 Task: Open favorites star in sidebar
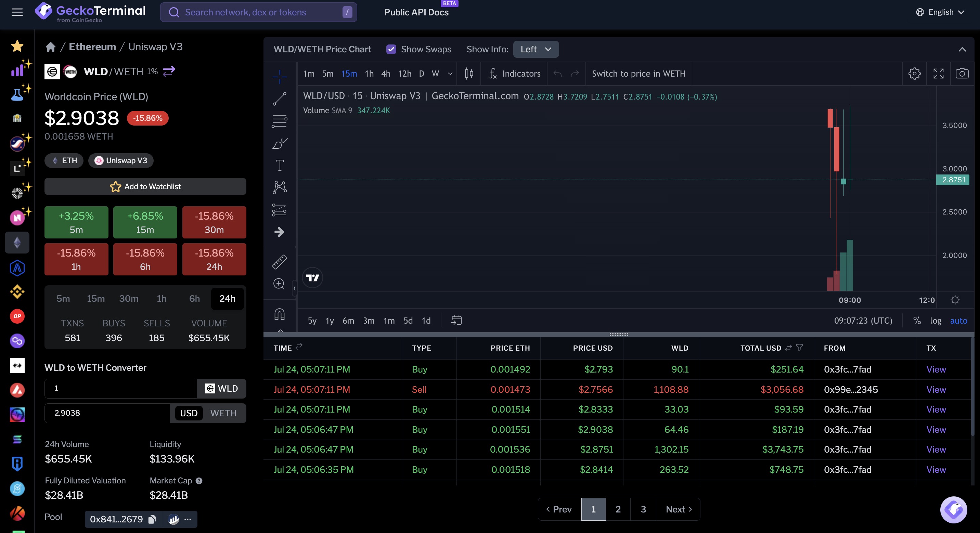(x=17, y=46)
